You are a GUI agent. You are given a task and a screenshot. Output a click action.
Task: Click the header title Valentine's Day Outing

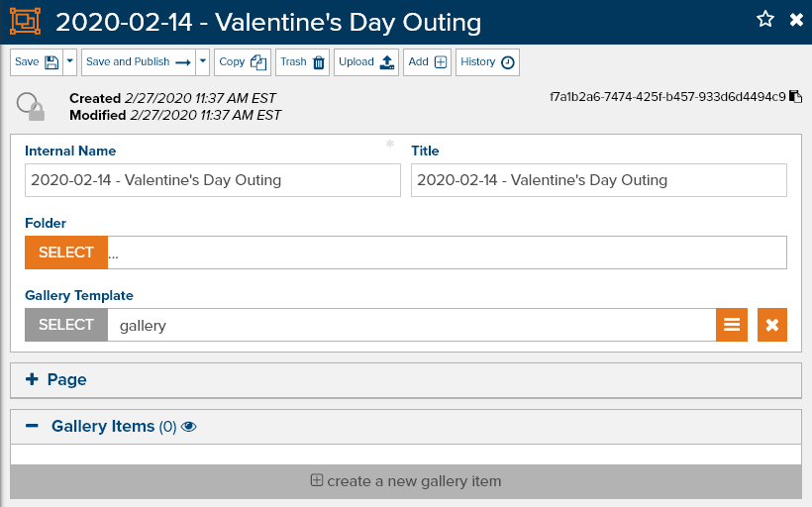348,23
